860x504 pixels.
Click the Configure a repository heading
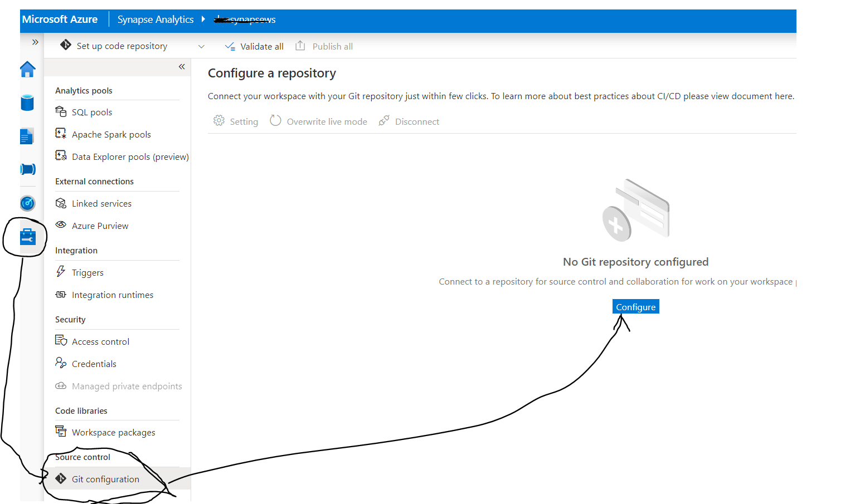click(272, 74)
